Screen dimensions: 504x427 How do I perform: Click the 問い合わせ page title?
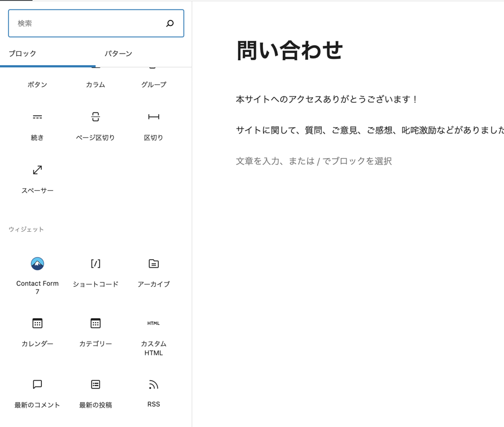(x=289, y=51)
